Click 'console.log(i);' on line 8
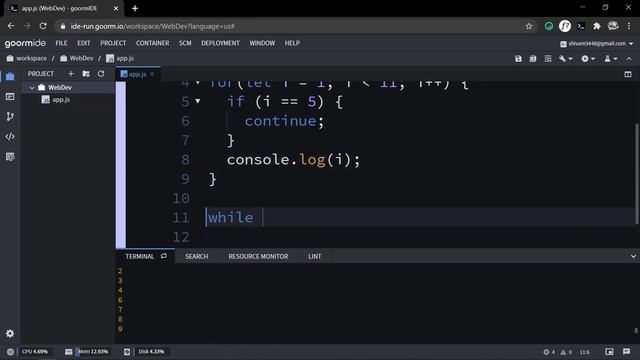This screenshot has width=640, height=360. pyautogui.click(x=293, y=160)
